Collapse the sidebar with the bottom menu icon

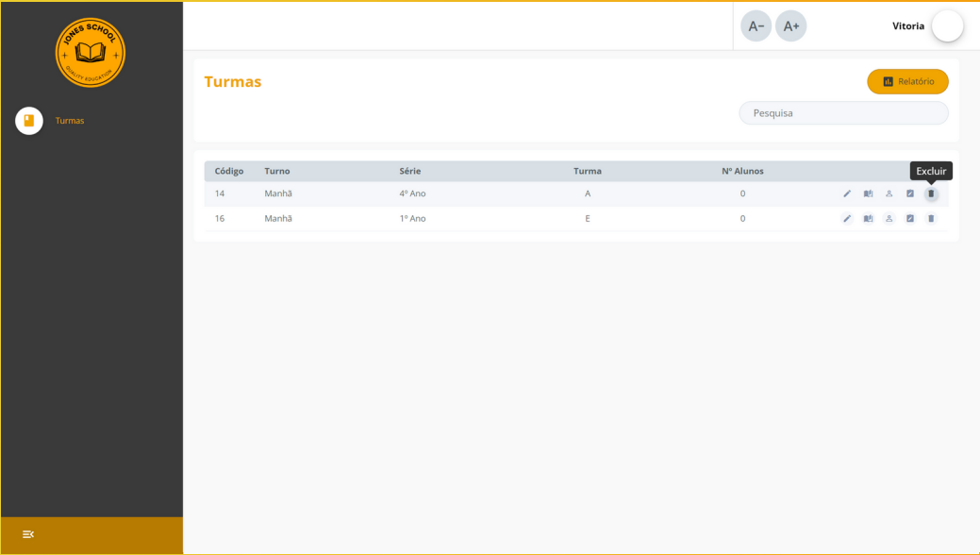point(28,534)
